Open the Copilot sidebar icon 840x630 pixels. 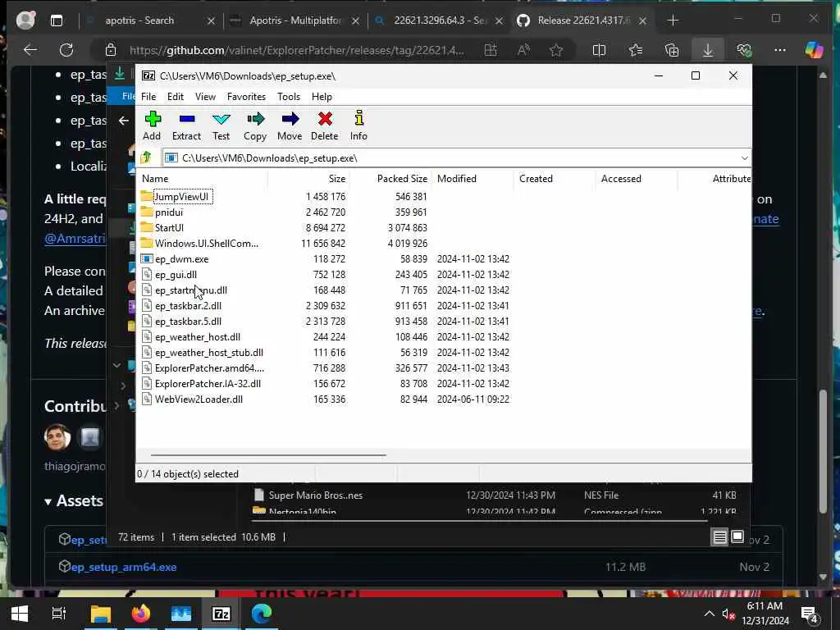click(815, 50)
